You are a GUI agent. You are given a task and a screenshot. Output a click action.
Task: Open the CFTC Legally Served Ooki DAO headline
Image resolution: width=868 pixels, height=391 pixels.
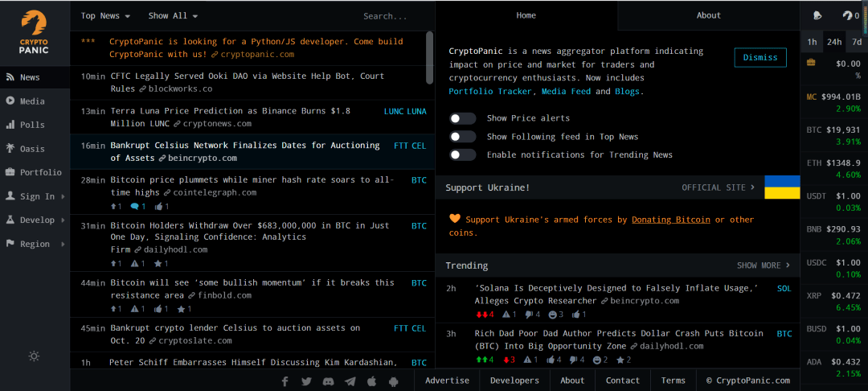click(248, 82)
